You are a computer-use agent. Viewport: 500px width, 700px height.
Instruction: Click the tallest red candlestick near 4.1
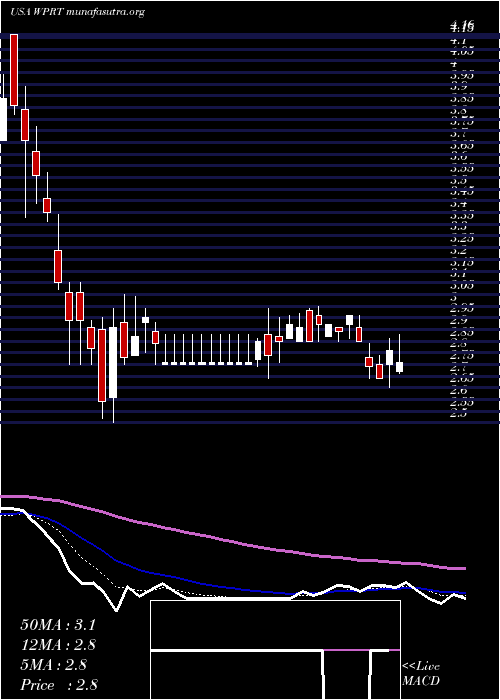[x=14, y=70]
